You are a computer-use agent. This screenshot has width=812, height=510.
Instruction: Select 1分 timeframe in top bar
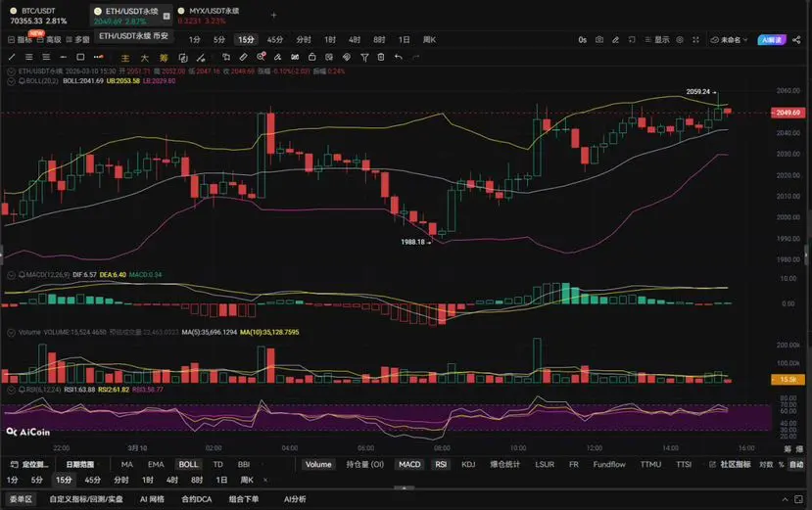195,40
